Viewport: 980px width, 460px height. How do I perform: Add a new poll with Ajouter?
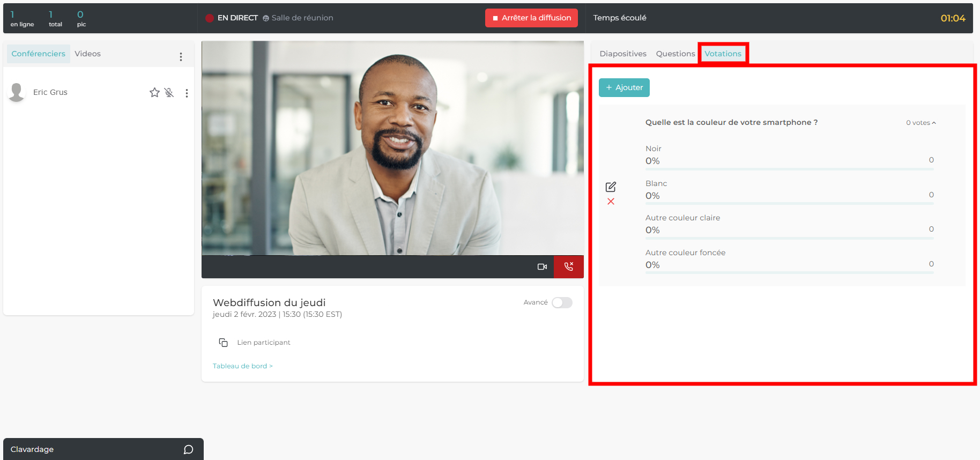tap(624, 87)
